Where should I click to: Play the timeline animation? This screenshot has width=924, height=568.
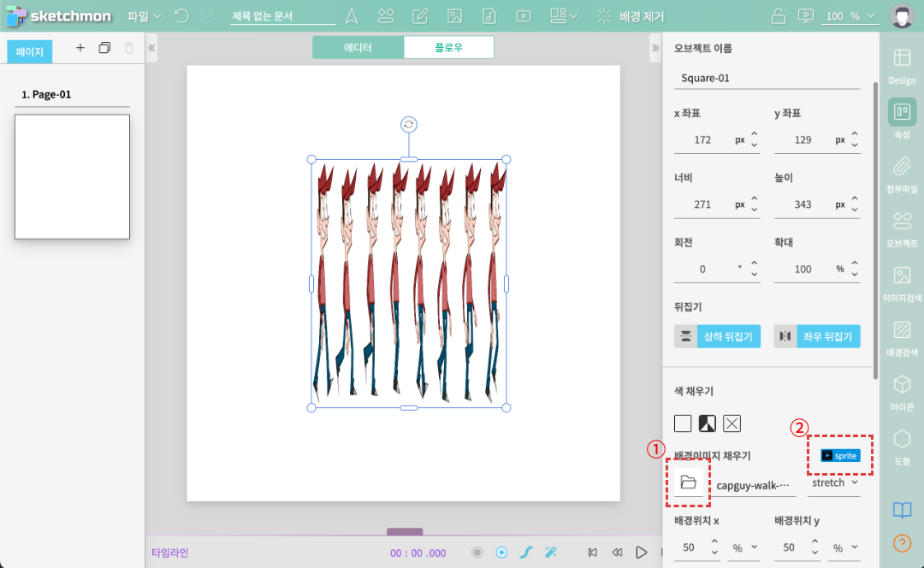point(641,552)
